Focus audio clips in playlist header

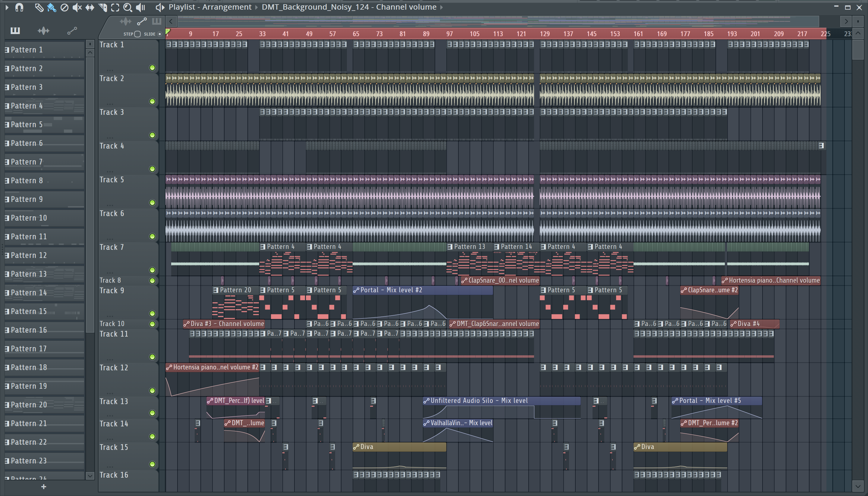click(x=125, y=22)
